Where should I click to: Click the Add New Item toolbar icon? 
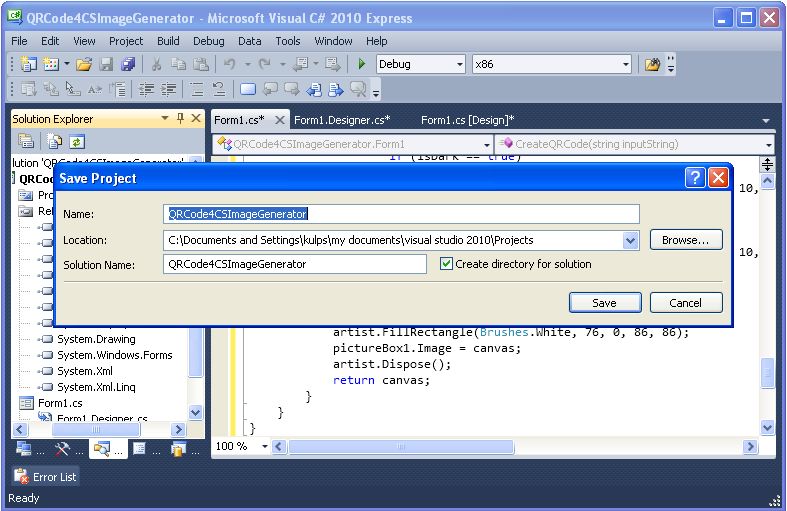tap(51, 64)
